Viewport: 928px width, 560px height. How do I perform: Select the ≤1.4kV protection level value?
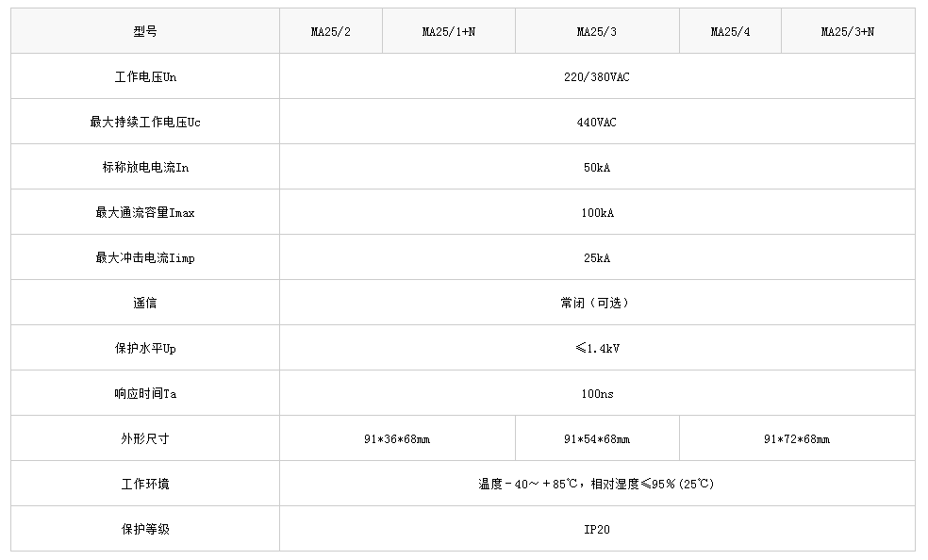[597, 348]
